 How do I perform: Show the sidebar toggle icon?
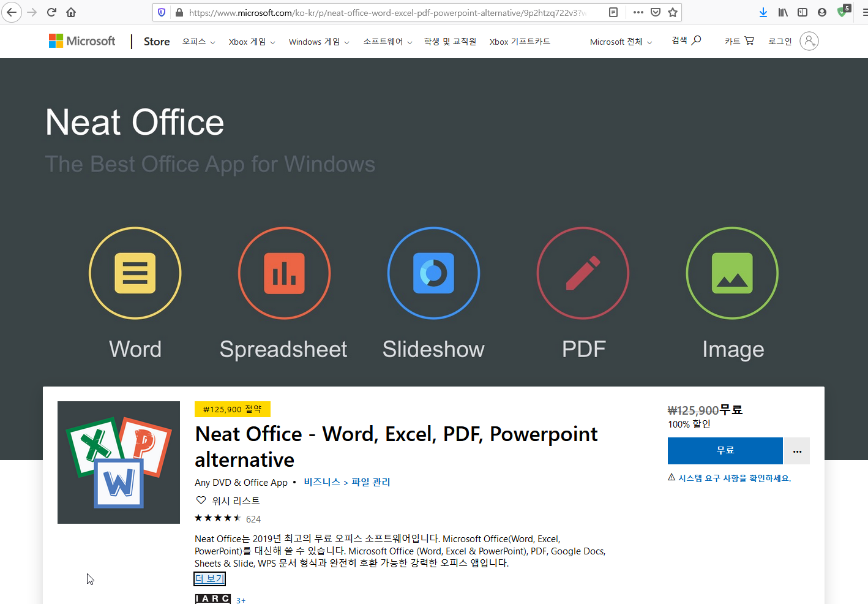(803, 12)
